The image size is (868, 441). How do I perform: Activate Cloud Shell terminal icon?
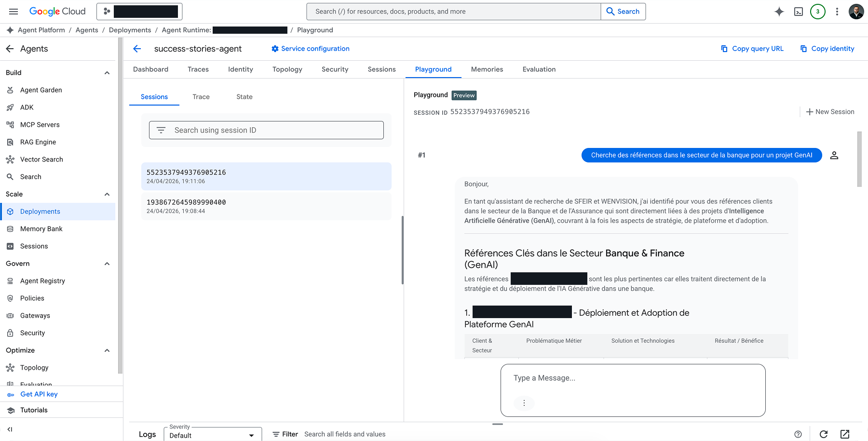[799, 12]
